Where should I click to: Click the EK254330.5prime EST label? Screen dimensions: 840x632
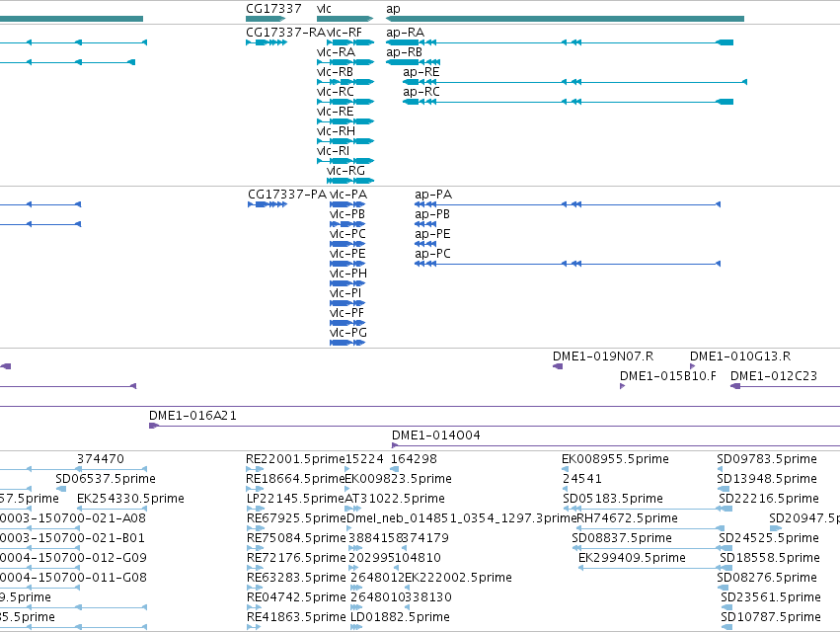pyautogui.click(x=130, y=499)
